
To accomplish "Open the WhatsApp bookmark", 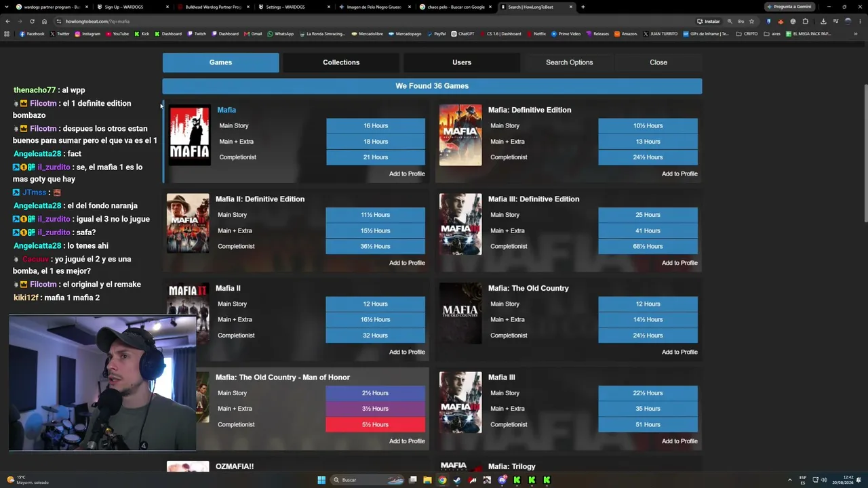I will coord(281,34).
